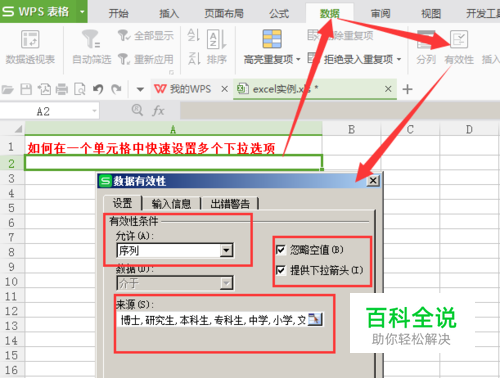The width and height of the screenshot is (500, 378).
Task: Click the print icon in quick toolbar
Action: (x=62, y=89)
